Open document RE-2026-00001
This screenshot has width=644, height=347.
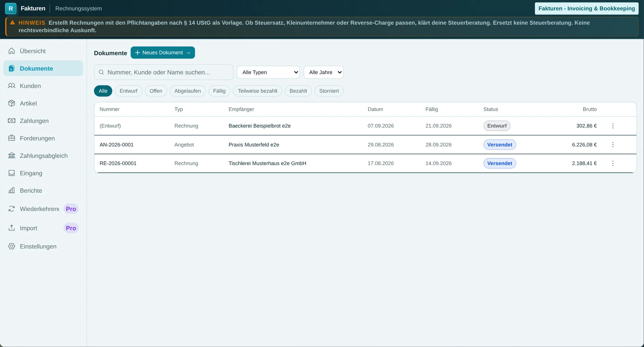pos(118,163)
